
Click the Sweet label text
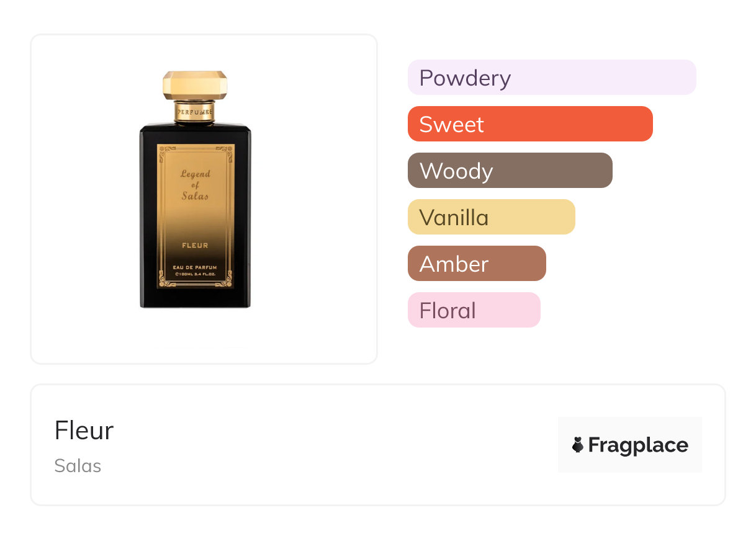click(451, 125)
